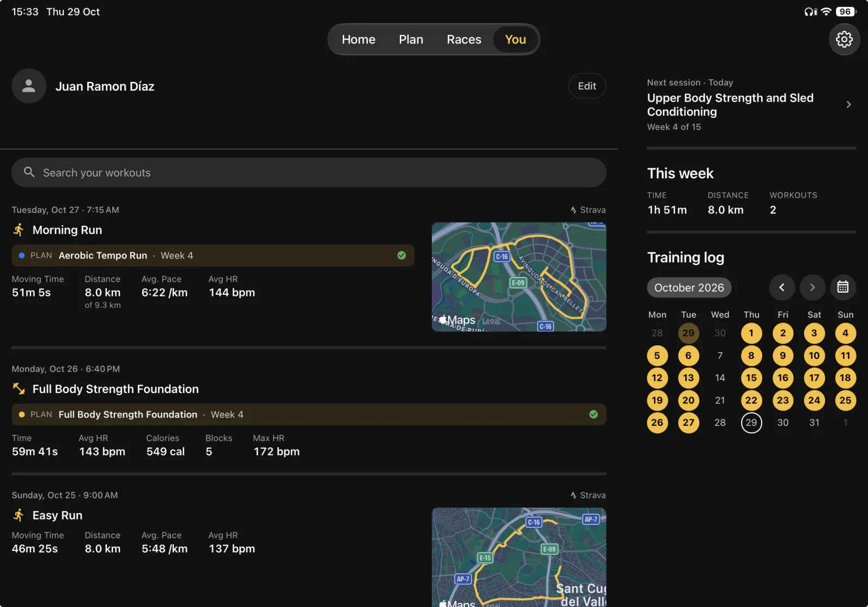Screen dimensions: 868x607
Task: Click the Legal link on Morning Run map
Action: 491,321
